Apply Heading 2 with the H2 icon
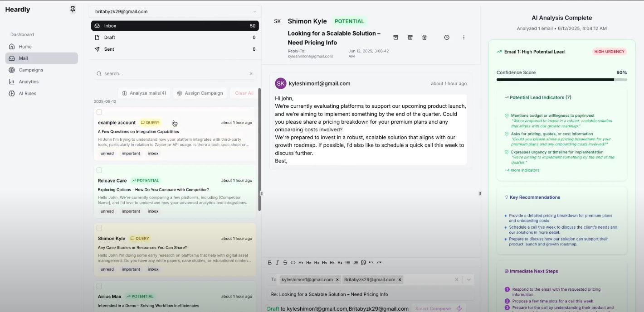644x312 pixels. coord(308,263)
